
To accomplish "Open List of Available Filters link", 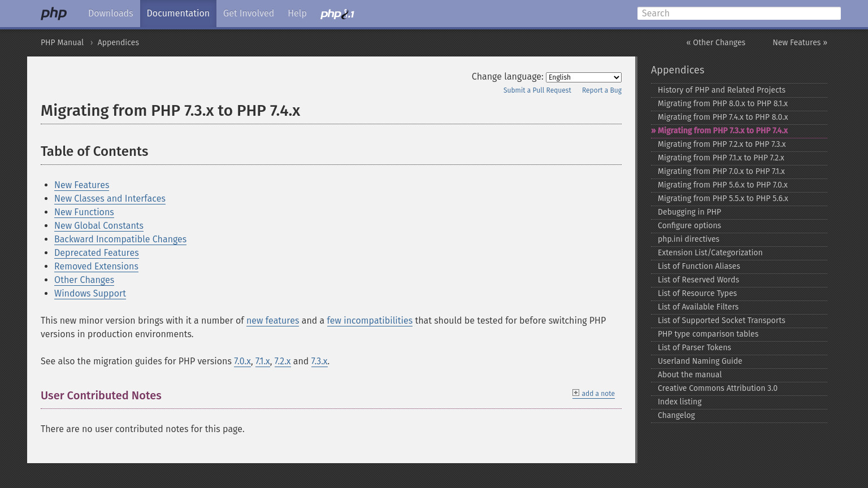I will tap(739, 307).
